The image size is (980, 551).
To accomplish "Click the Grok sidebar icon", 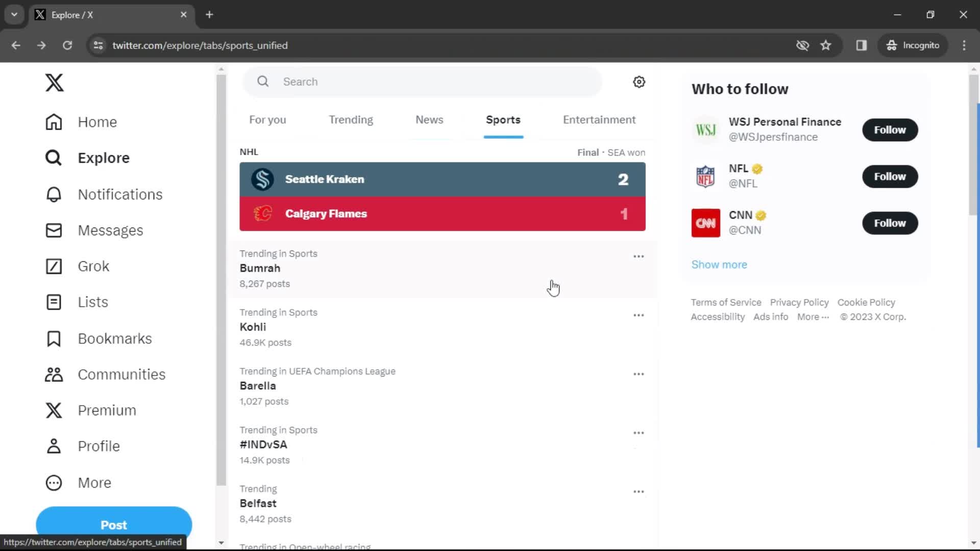I will pyautogui.click(x=54, y=266).
